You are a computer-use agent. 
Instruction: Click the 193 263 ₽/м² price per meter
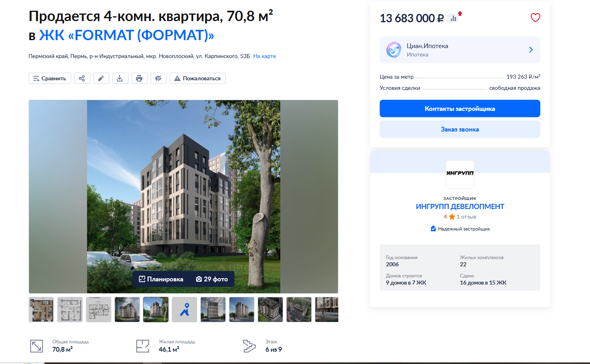[x=523, y=77]
